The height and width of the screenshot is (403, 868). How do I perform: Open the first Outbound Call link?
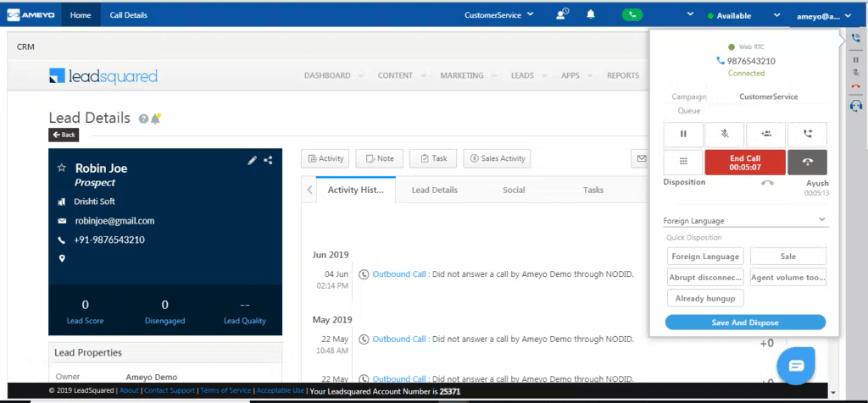398,274
